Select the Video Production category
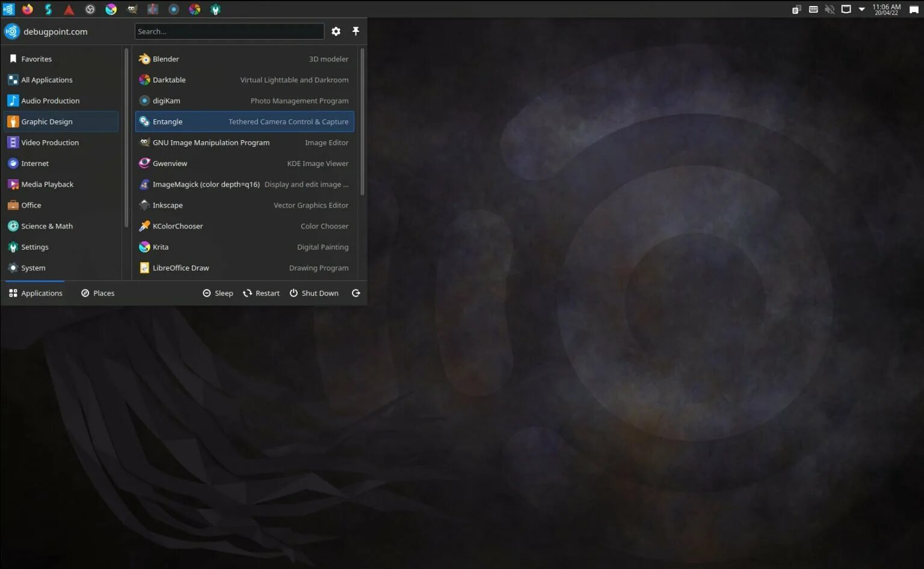This screenshot has height=569, width=924. point(51,142)
